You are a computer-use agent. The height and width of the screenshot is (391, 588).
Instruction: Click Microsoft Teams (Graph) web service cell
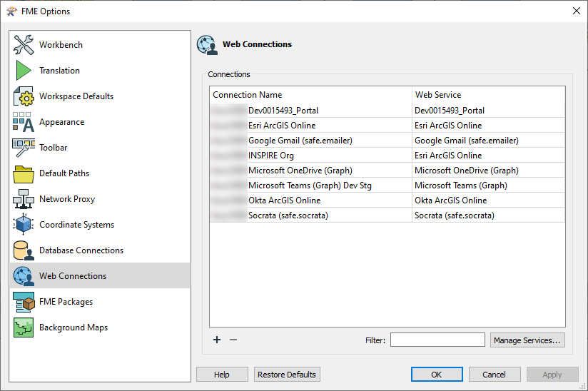tap(488, 186)
